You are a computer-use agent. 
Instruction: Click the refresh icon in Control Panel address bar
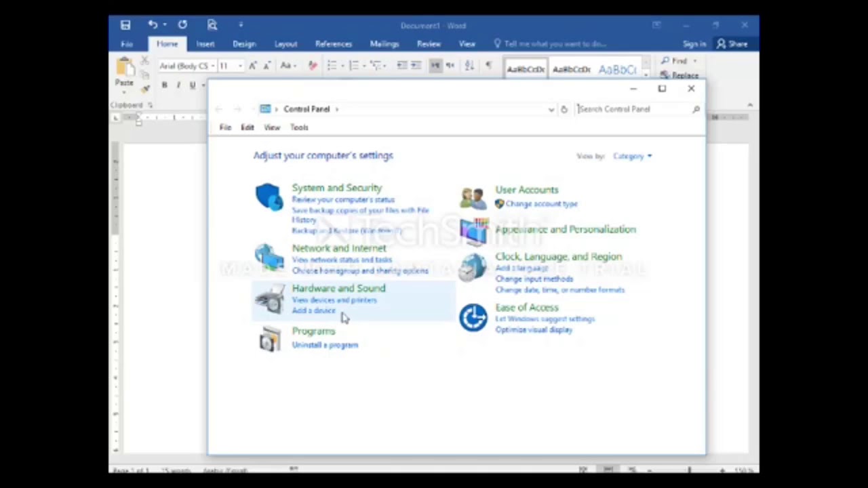pos(564,109)
